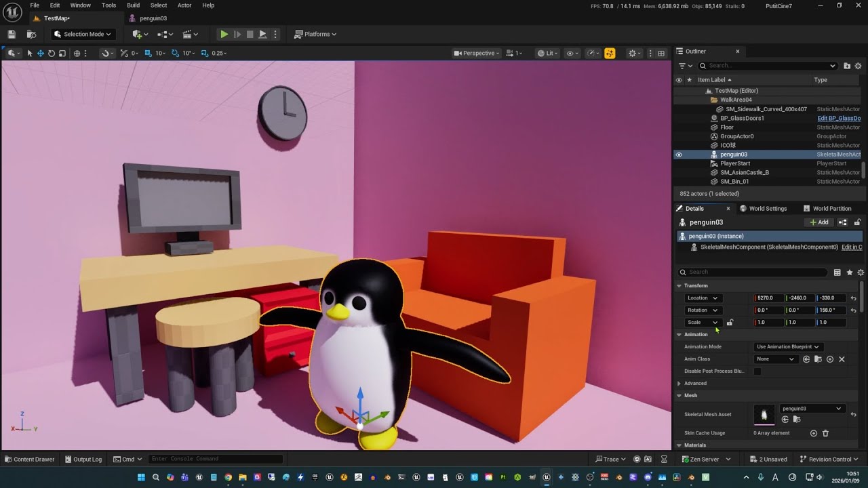The image size is (868, 488).
Task: Open the Cinematics clapperboard dropdown
Action: [x=190, y=34]
